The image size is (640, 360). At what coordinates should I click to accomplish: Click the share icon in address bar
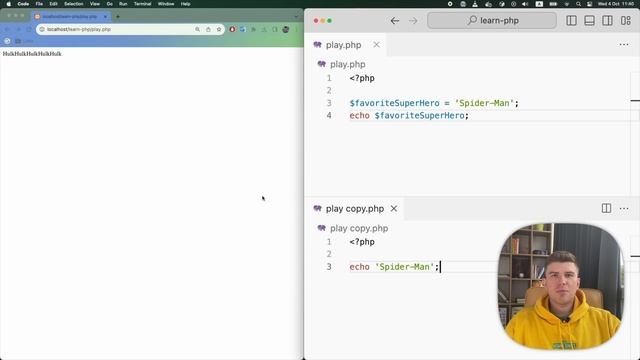(208, 29)
